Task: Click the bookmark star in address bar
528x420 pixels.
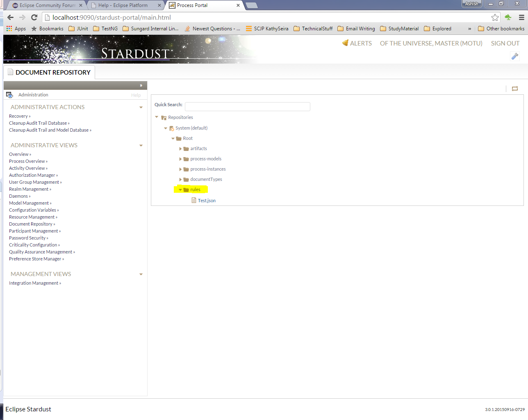Action: coord(495,17)
